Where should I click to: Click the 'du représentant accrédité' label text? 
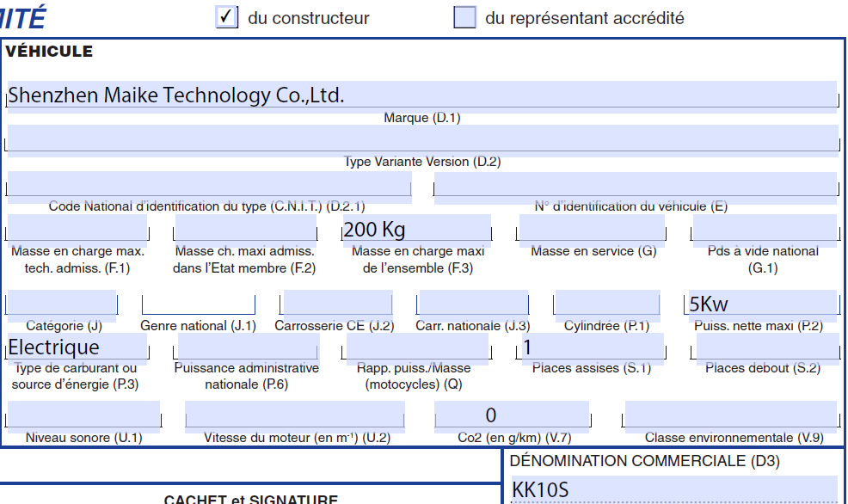[x=585, y=18]
